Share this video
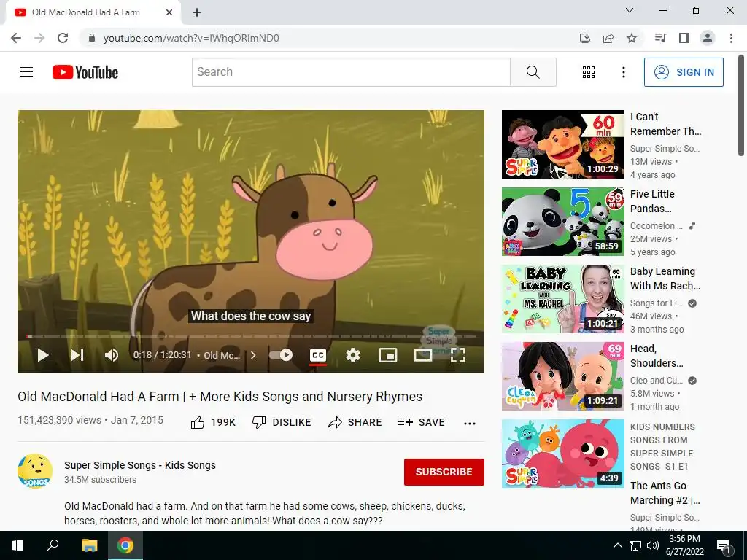The width and height of the screenshot is (747, 560). coord(355,422)
